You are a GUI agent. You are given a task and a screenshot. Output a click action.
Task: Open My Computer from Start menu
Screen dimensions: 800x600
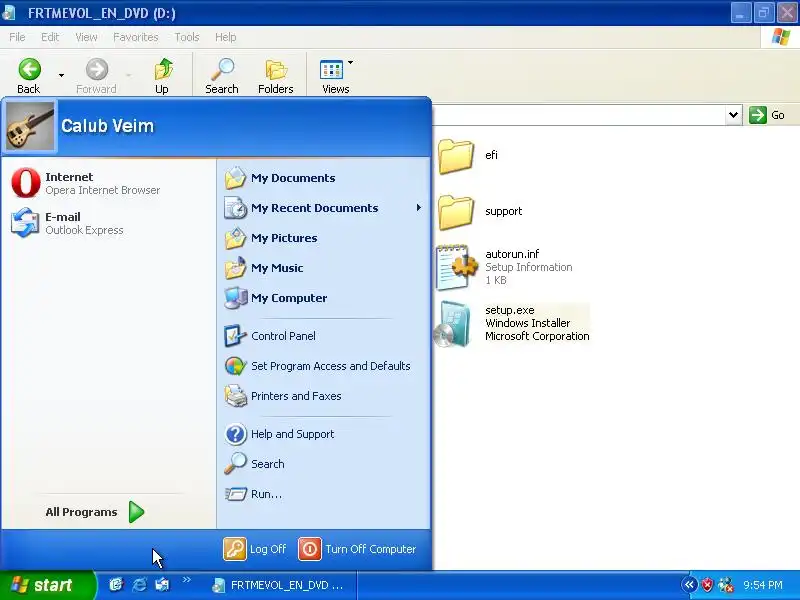[323, 298]
